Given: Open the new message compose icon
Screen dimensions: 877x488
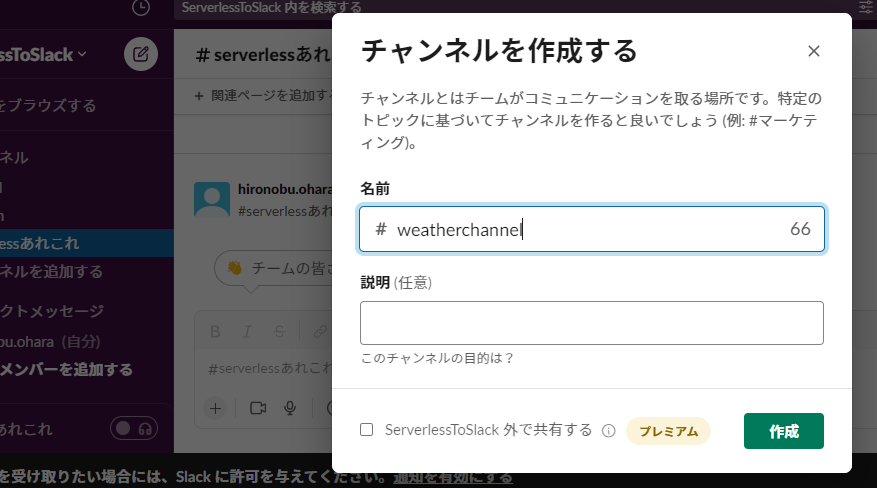Looking at the screenshot, I should (x=141, y=54).
